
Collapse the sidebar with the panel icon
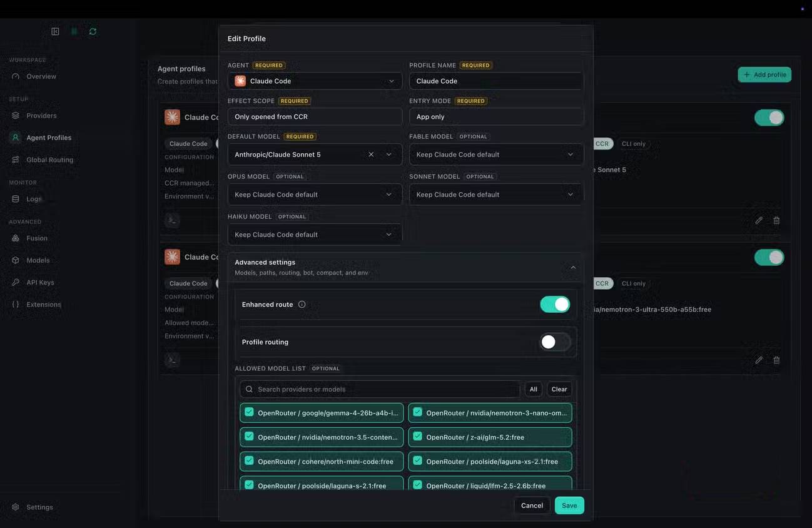(x=55, y=31)
